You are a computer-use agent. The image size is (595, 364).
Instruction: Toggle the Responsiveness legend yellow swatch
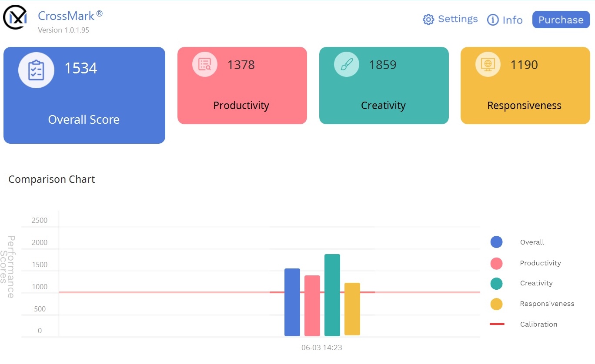[496, 304]
